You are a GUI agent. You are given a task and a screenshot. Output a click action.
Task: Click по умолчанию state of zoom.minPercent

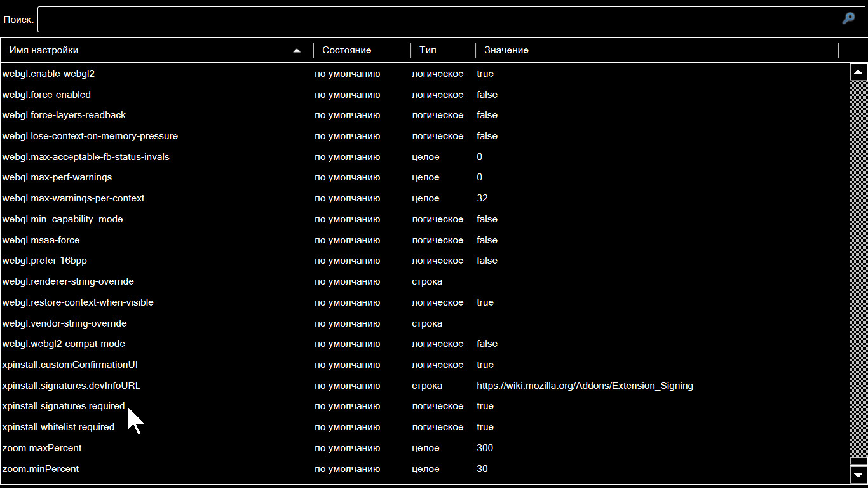348,469
